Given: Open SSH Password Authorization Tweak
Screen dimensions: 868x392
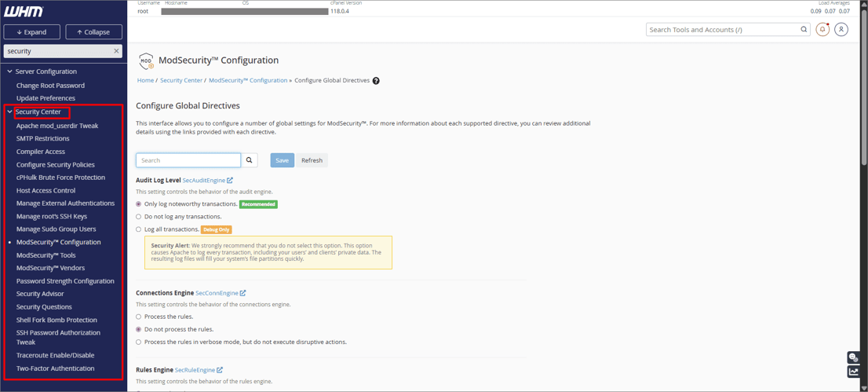Looking at the screenshot, I should pyautogui.click(x=58, y=337).
